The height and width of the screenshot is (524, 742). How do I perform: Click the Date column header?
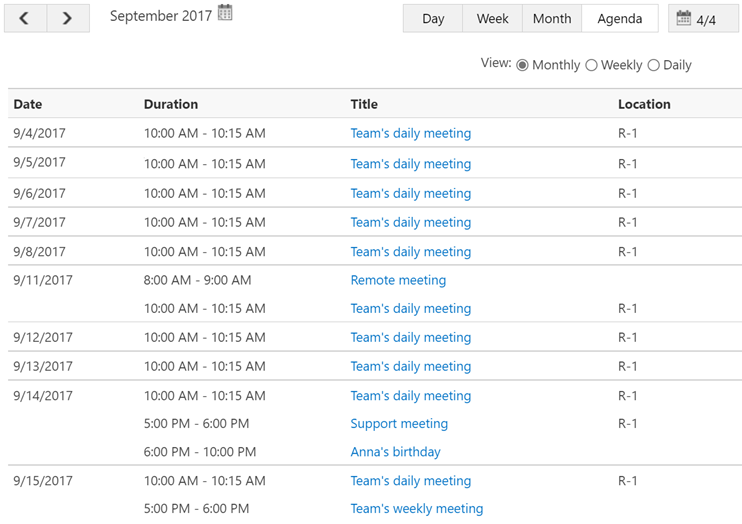[28, 104]
